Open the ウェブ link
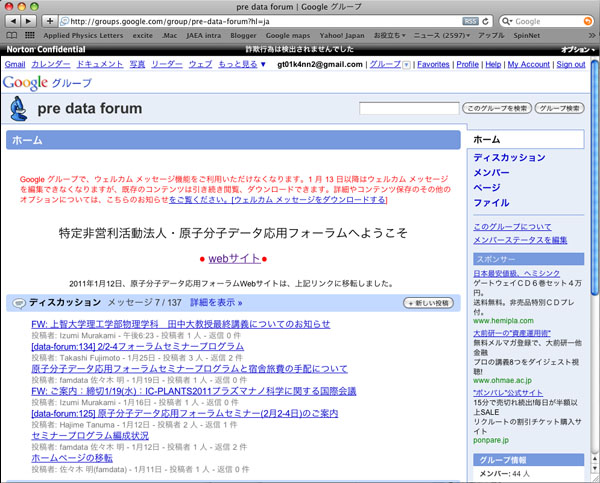 [200, 64]
